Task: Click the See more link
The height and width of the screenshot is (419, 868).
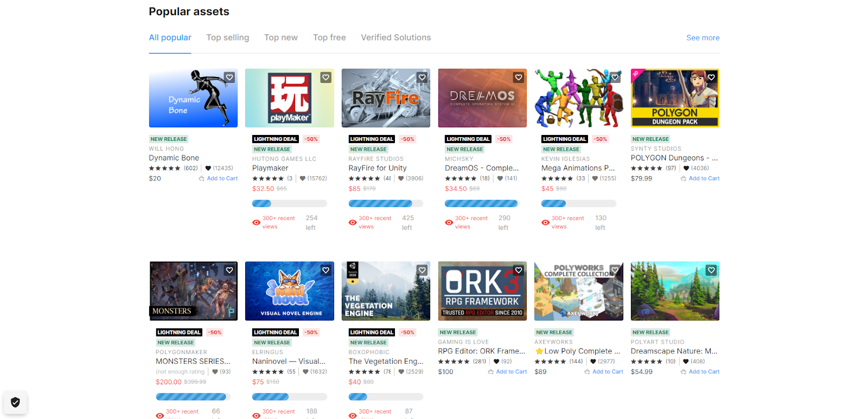Action: click(x=703, y=38)
